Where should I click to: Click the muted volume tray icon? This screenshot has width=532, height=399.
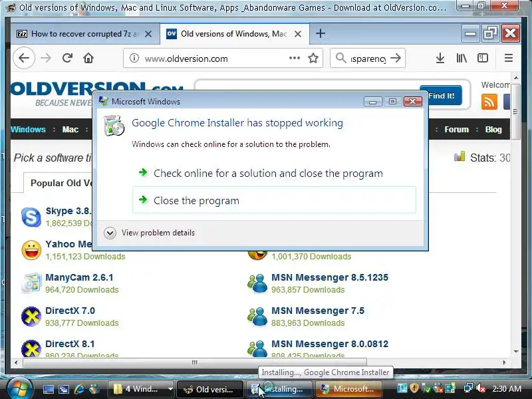tap(480, 388)
